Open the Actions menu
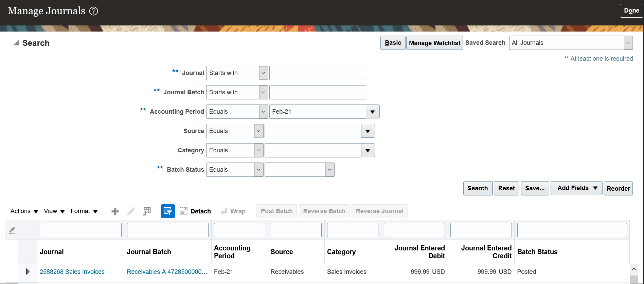 point(24,211)
